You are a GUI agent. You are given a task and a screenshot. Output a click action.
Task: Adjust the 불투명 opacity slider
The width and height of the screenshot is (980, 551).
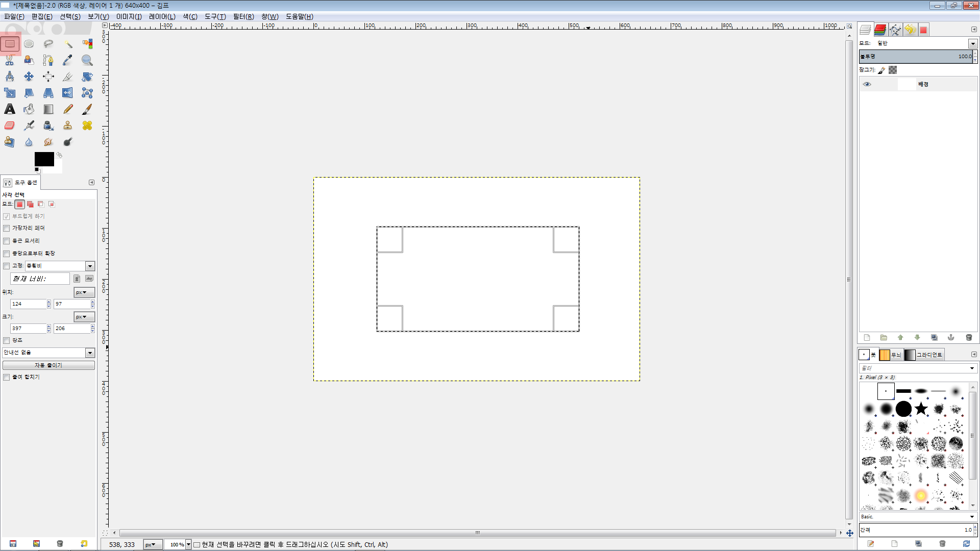916,57
